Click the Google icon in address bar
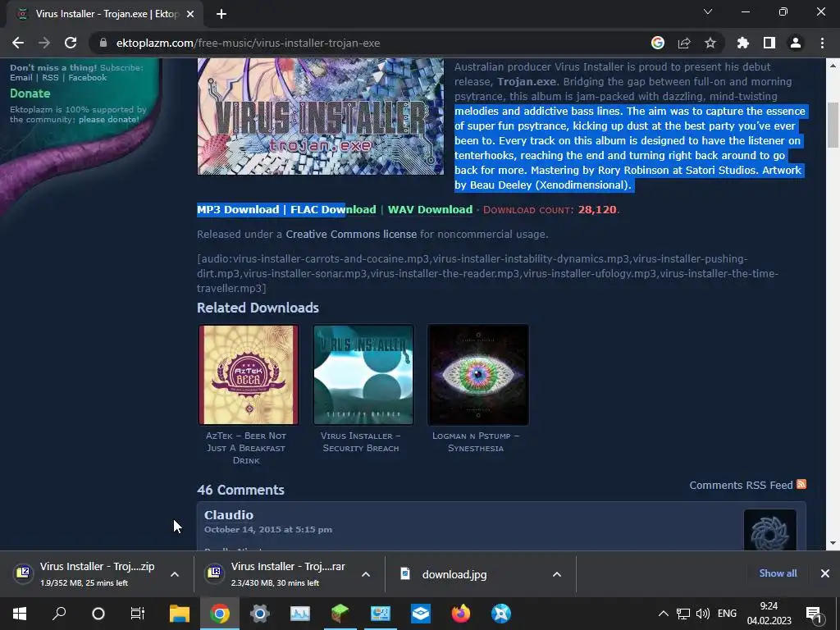Viewport: 840px width, 630px height. (x=658, y=43)
